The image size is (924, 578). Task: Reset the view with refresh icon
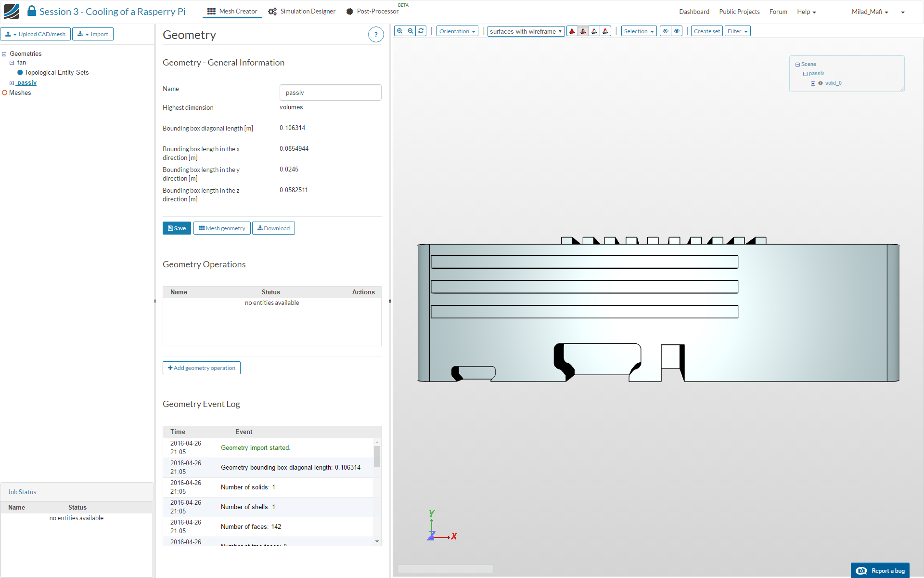click(421, 31)
